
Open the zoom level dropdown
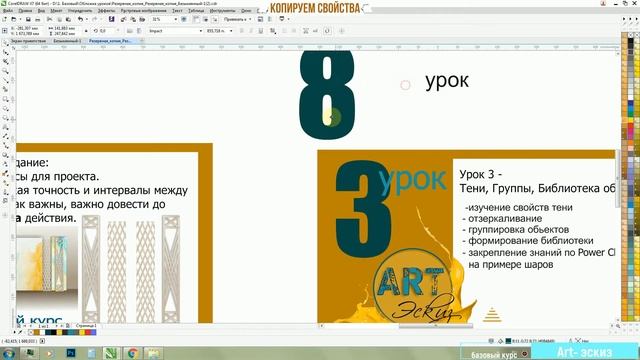point(176,19)
